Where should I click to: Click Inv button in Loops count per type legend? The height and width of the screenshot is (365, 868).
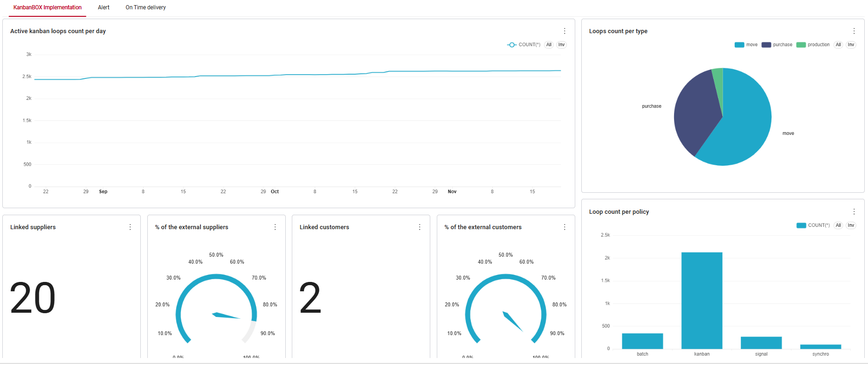tap(851, 45)
